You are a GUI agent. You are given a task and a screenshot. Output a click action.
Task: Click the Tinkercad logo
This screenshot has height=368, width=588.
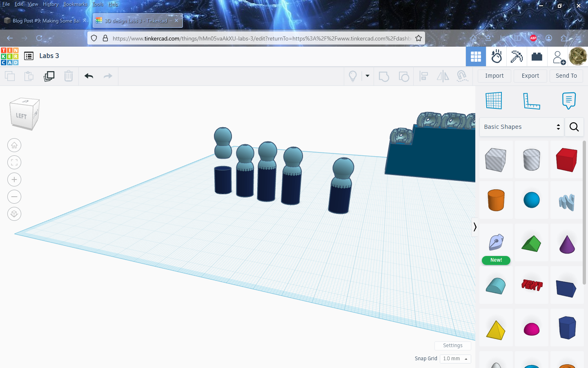click(10, 56)
